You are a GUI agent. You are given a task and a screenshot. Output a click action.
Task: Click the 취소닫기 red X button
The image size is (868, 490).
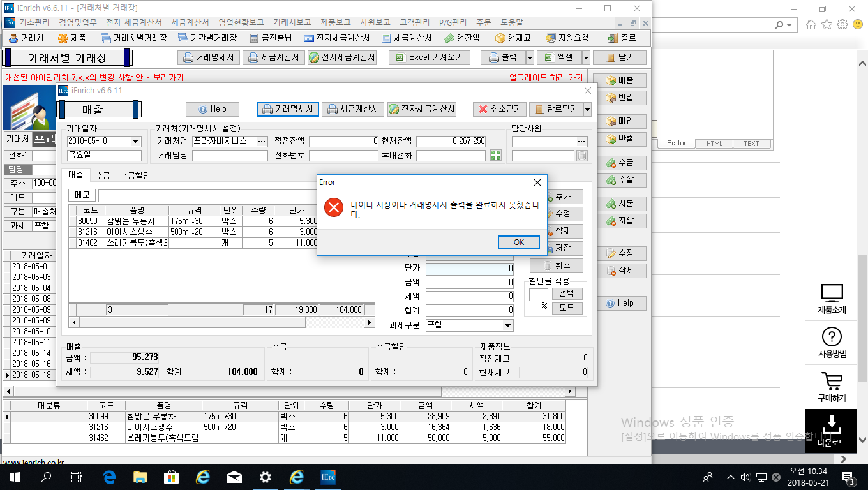(x=500, y=109)
